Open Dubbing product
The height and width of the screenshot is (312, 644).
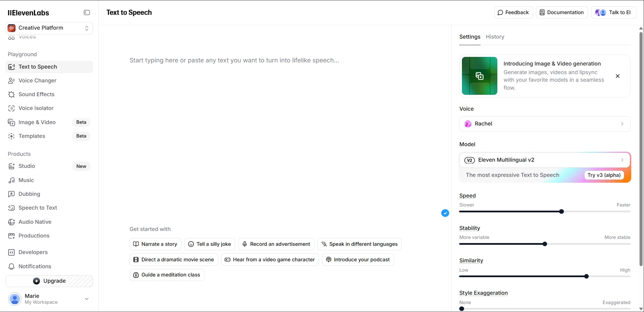point(49,194)
